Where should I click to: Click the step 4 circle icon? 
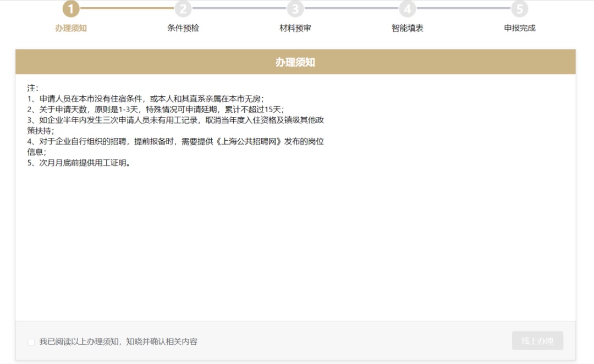[x=408, y=9]
